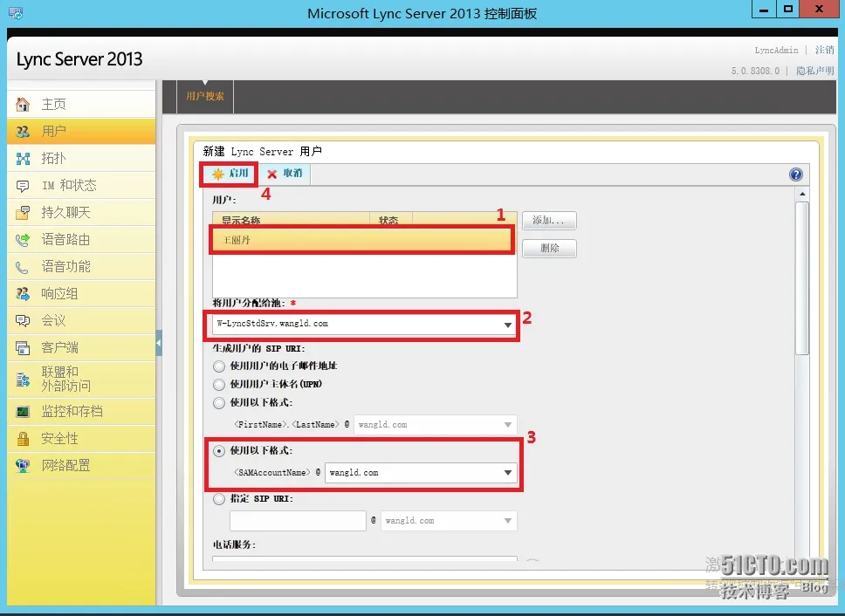Click the 删除 button

(x=549, y=248)
